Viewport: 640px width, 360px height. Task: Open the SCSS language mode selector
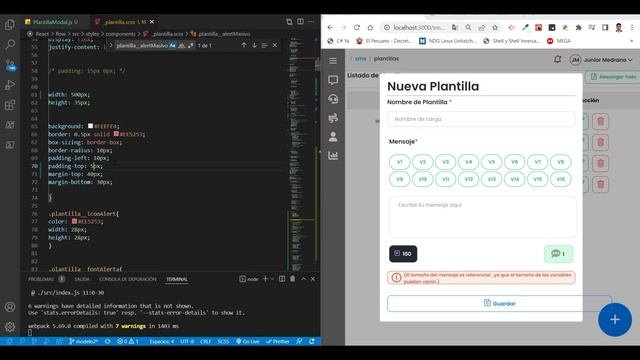[x=223, y=341]
